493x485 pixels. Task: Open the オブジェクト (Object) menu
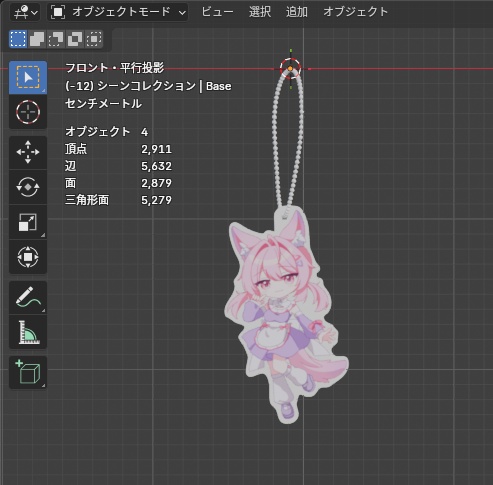355,12
